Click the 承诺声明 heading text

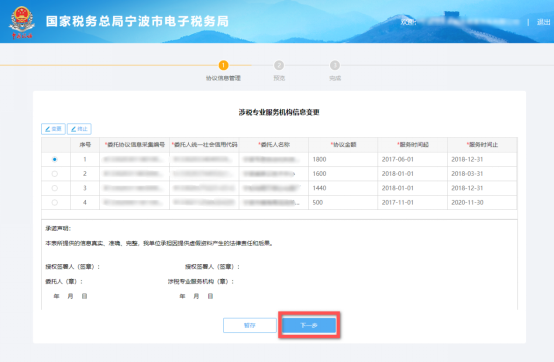click(x=58, y=229)
